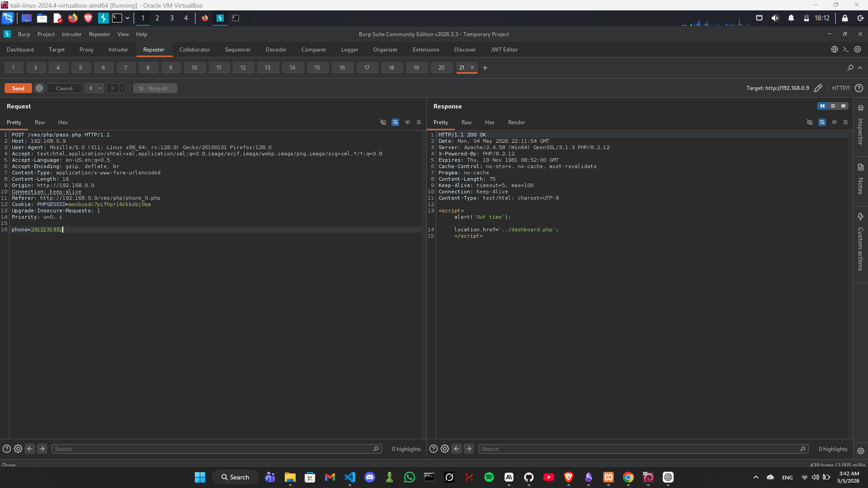Edit the target with pencil icon
868x488 pixels.
tap(818, 88)
